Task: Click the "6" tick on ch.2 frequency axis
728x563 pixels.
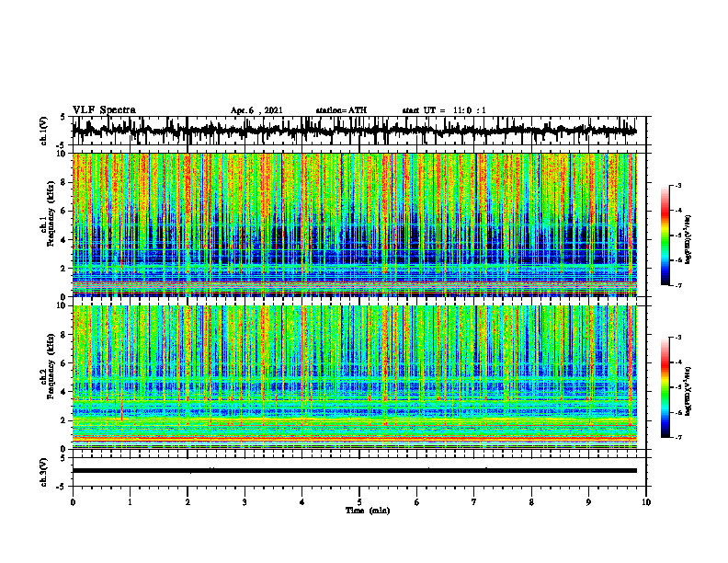Action: point(64,363)
